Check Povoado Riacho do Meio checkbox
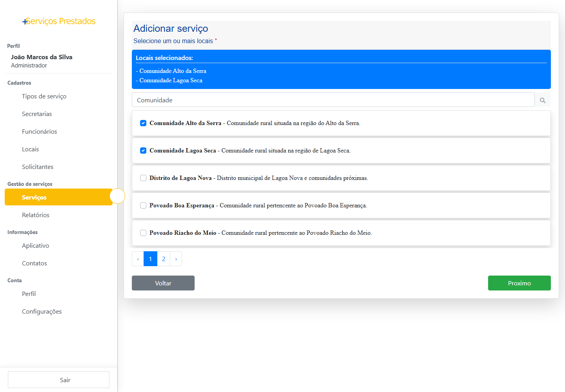Viewport: 565px width, 392px height. [143, 233]
